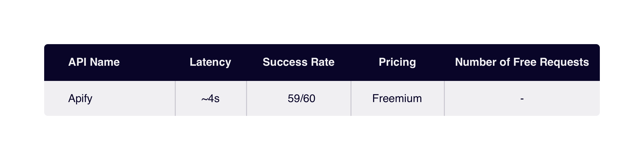Select the dash in free requests cell
644x160 pixels.
click(x=522, y=99)
